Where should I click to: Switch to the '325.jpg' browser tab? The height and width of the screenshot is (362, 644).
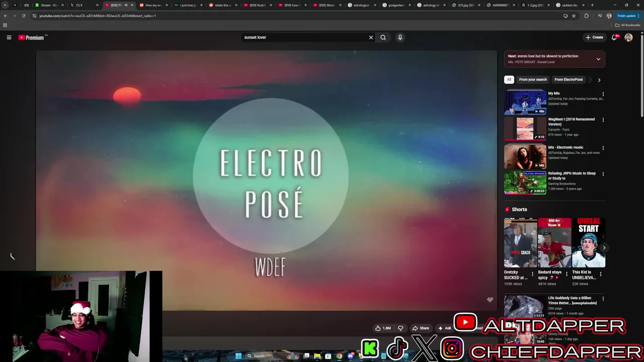point(465,5)
